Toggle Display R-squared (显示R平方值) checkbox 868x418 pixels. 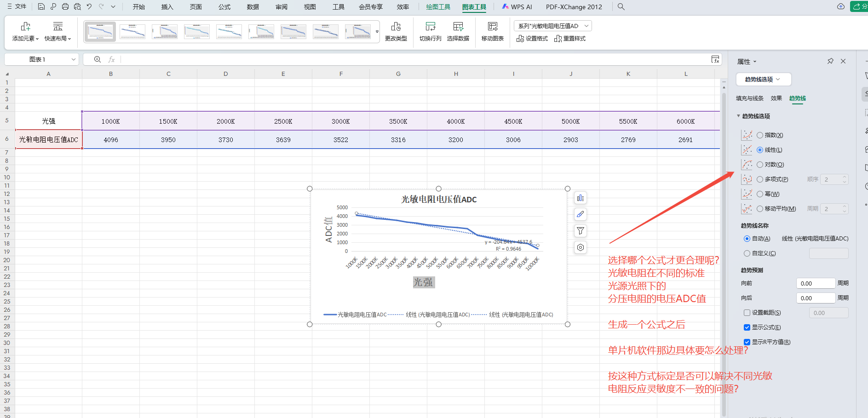(x=747, y=342)
